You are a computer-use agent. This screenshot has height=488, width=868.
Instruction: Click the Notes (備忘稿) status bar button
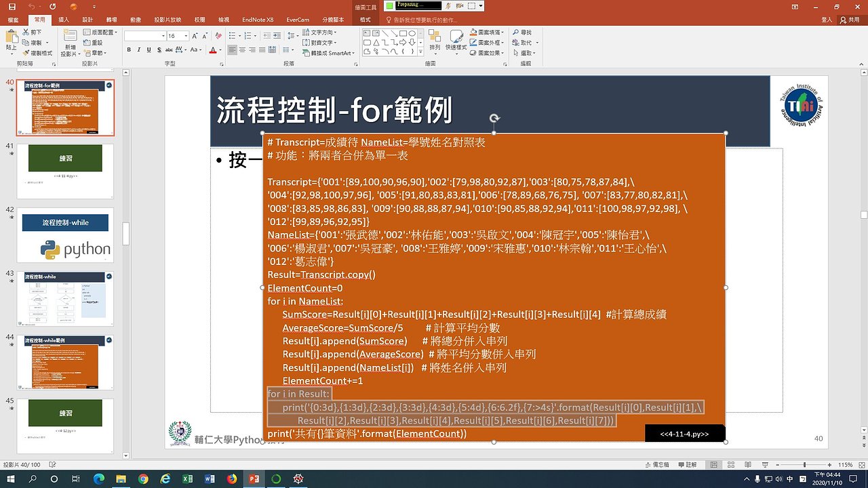657,465
